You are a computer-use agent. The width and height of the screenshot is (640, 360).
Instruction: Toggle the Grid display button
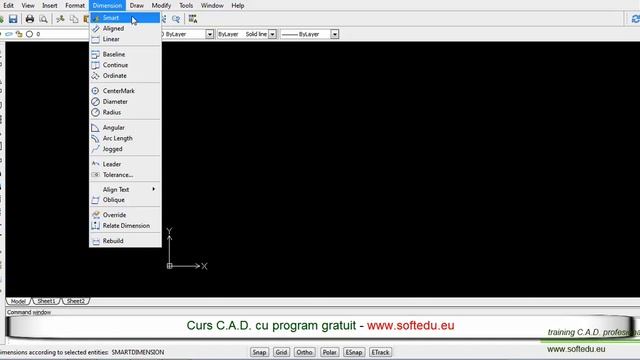[x=281, y=352]
